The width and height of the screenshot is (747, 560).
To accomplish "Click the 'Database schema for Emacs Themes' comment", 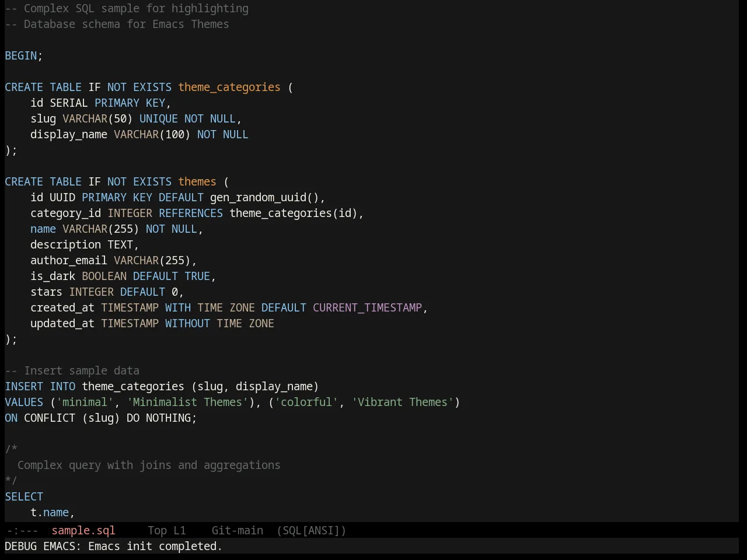I will point(117,24).
